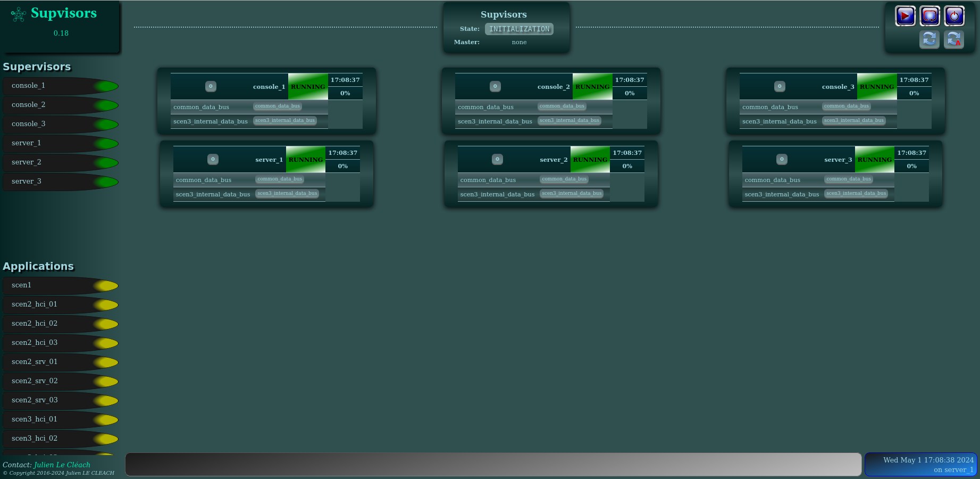Click gray scen3_internal_data_bus tag in console_2 card
The height and width of the screenshot is (479, 980).
pos(569,120)
